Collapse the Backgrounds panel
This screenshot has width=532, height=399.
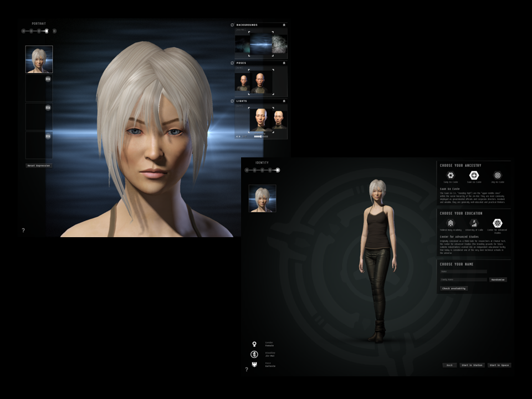[284, 25]
